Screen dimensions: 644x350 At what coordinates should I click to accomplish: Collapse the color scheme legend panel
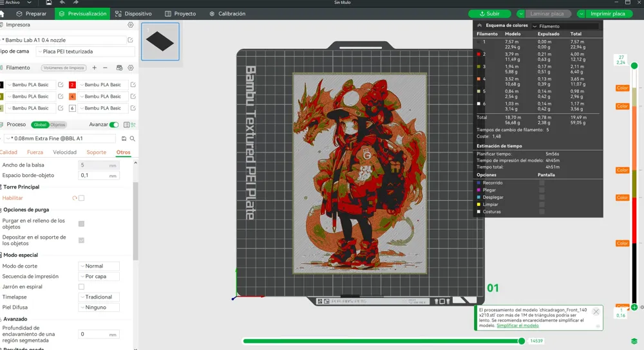pos(479,26)
